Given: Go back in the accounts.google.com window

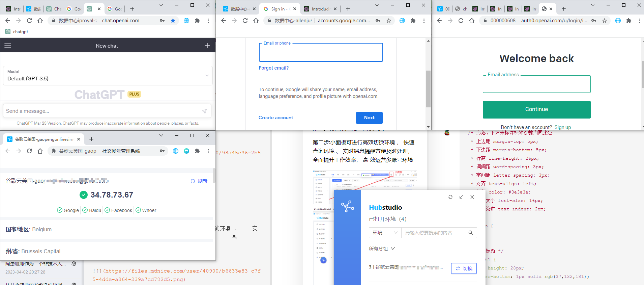Looking at the screenshot, I should tap(224, 21).
